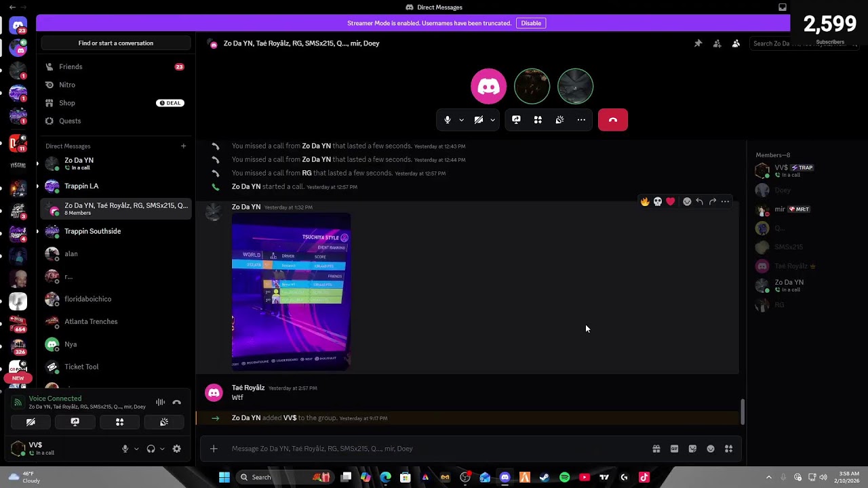This screenshot has height=488, width=868.
Task: Expand output device menu beside headphones
Action: click(x=162, y=449)
